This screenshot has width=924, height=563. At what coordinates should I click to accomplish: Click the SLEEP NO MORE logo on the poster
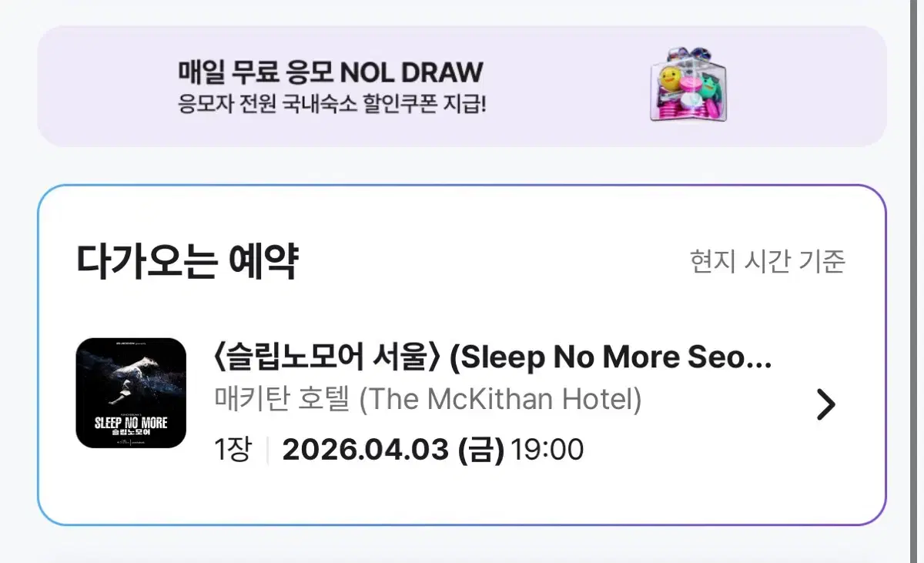click(x=131, y=422)
